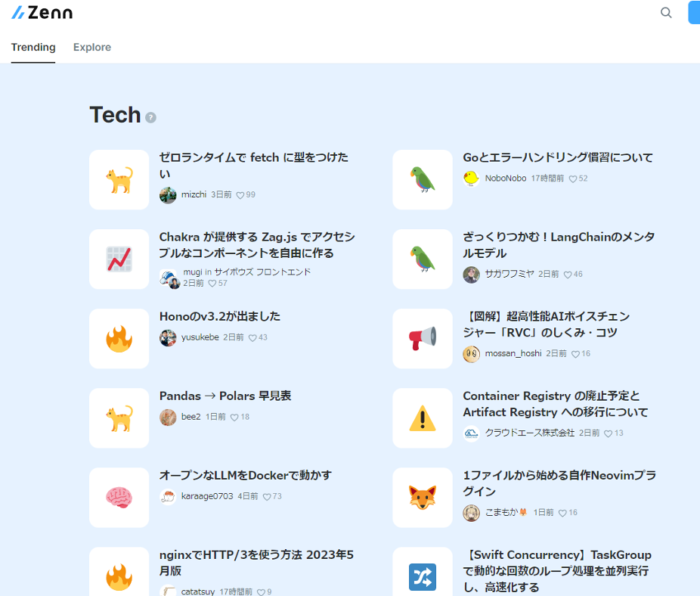Open article ざっくりつかむ！LangChainのメンタルモデル
The image size is (700, 596).
[x=559, y=245]
